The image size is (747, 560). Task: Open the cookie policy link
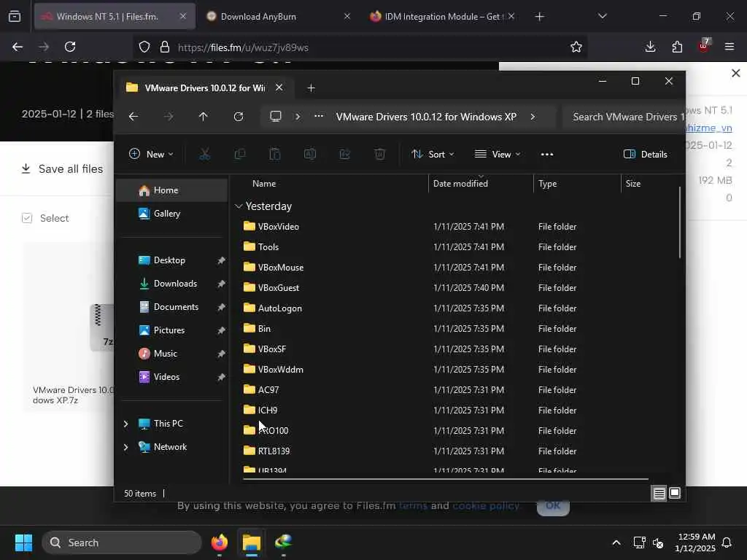(485, 506)
